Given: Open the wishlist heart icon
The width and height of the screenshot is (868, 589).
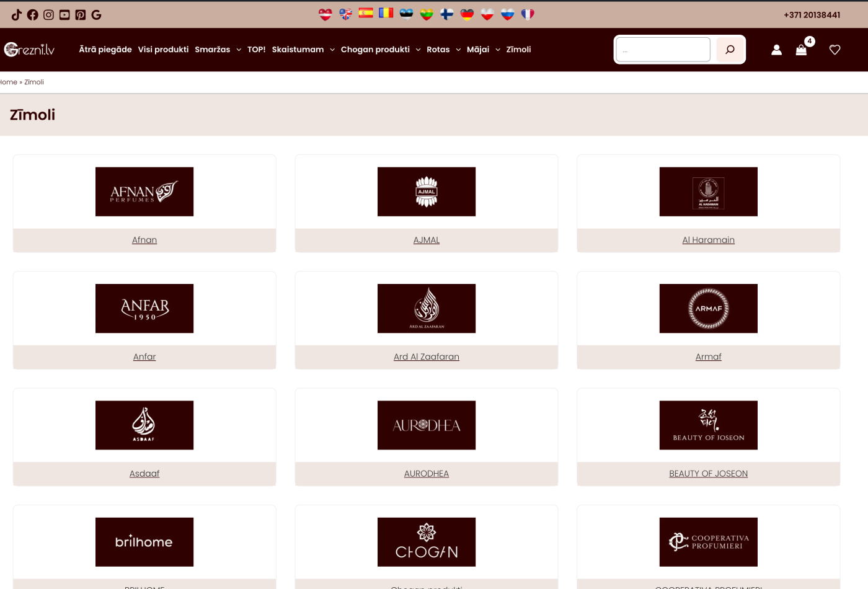Looking at the screenshot, I should pos(835,50).
